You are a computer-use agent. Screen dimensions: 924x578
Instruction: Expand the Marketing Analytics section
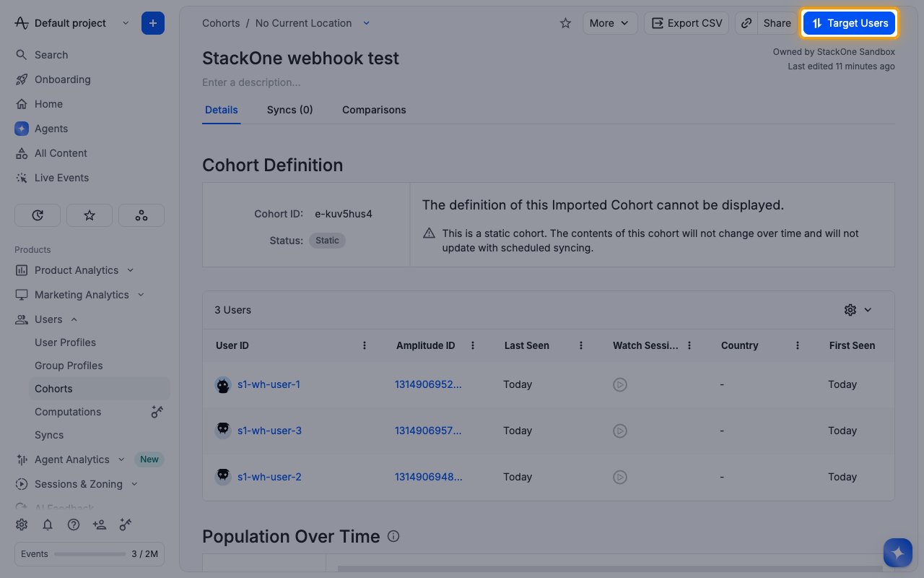141,295
